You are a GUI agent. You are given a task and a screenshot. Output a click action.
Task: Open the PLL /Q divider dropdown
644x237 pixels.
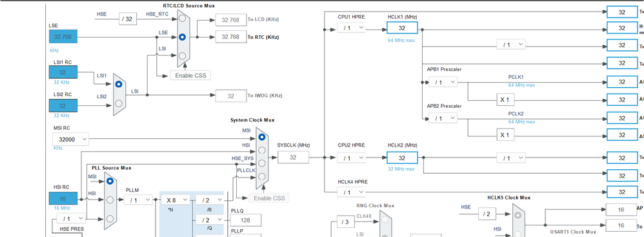click(210, 220)
